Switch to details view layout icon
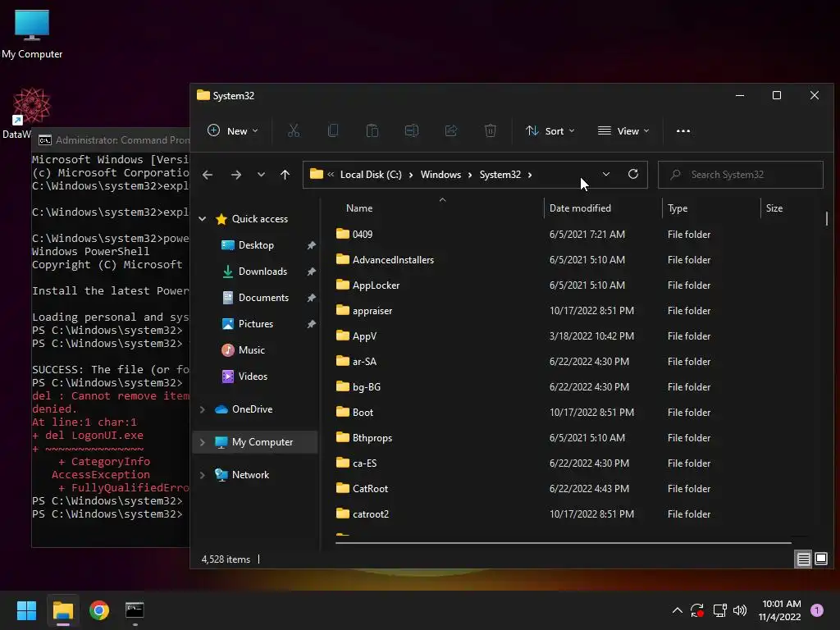The image size is (840, 630). tap(804, 559)
